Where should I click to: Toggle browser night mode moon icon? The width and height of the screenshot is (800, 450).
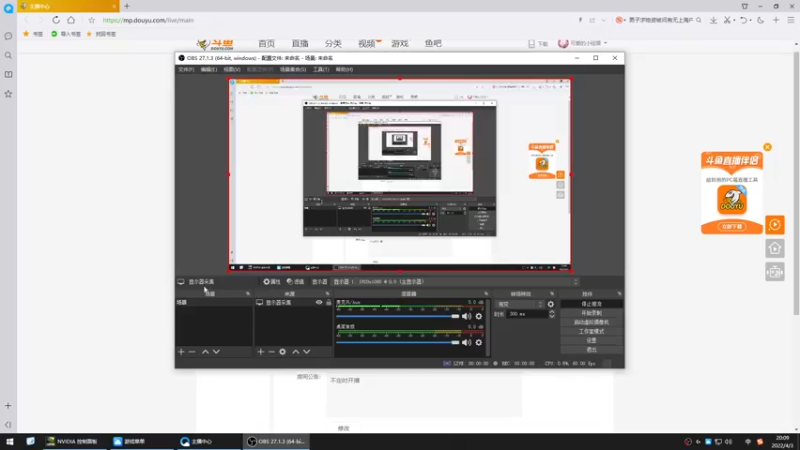[761, 20]
